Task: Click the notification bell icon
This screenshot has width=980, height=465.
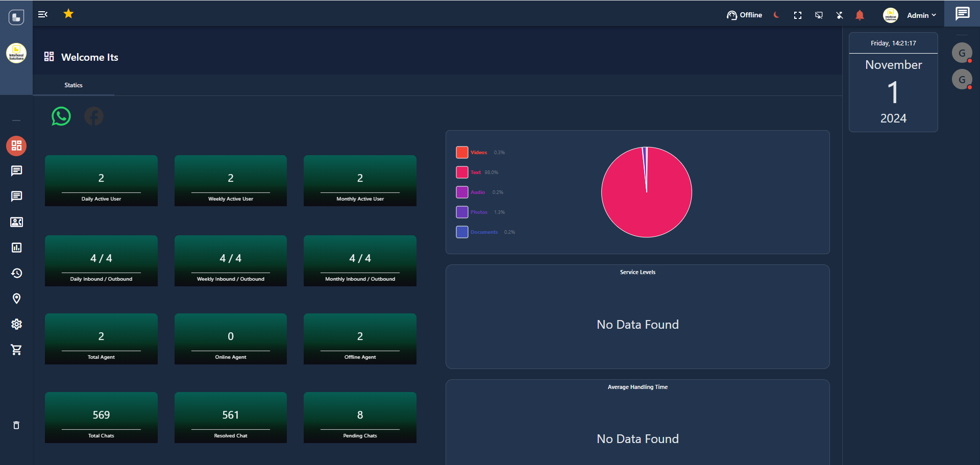Action: [860, 15]
